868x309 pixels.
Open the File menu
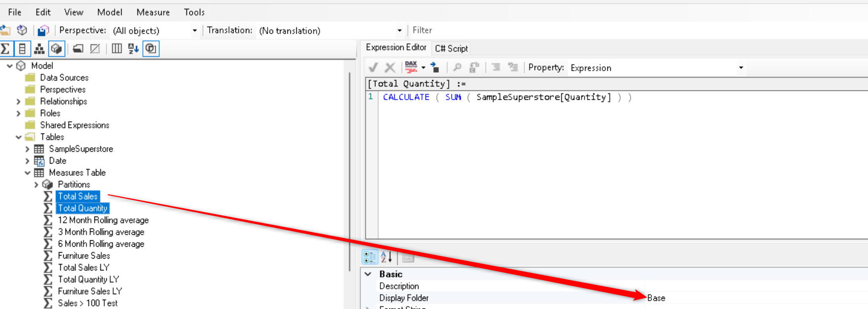point(15,12)
